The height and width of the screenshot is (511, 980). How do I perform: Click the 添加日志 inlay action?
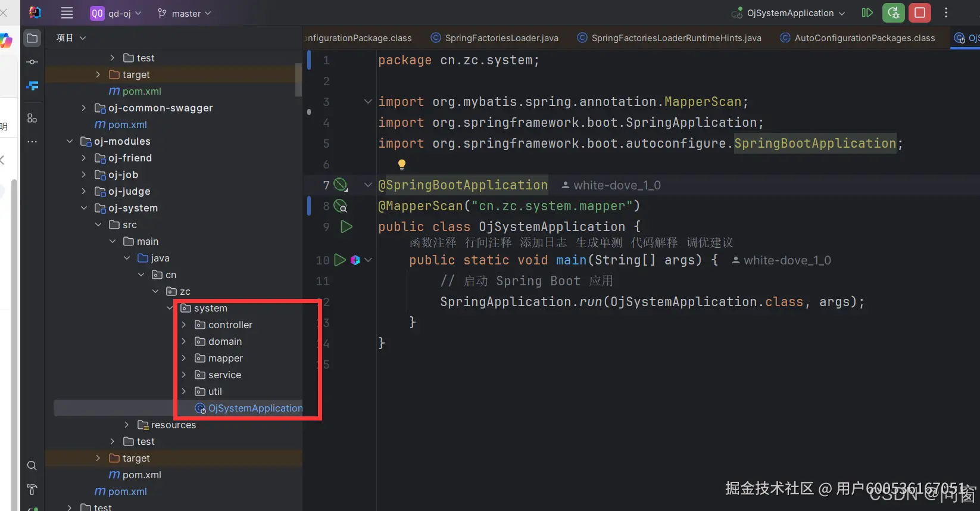pyautogui.click(x=543, y=242)
